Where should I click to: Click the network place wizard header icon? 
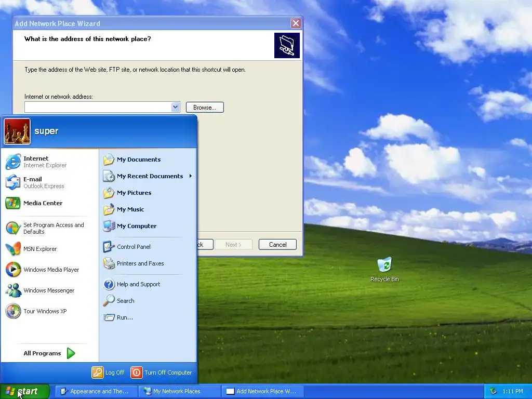click(287, 46)
